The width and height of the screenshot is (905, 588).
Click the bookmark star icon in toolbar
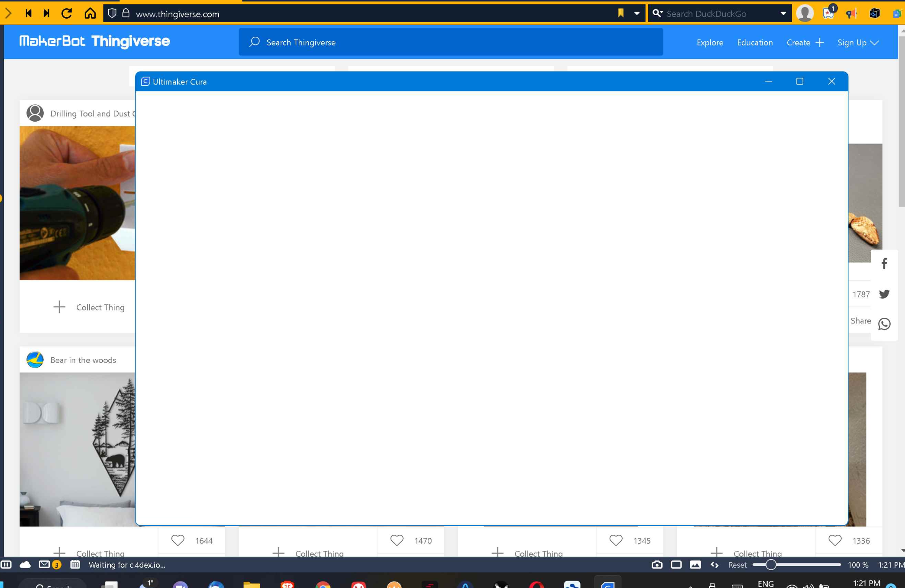click(620, 13)
